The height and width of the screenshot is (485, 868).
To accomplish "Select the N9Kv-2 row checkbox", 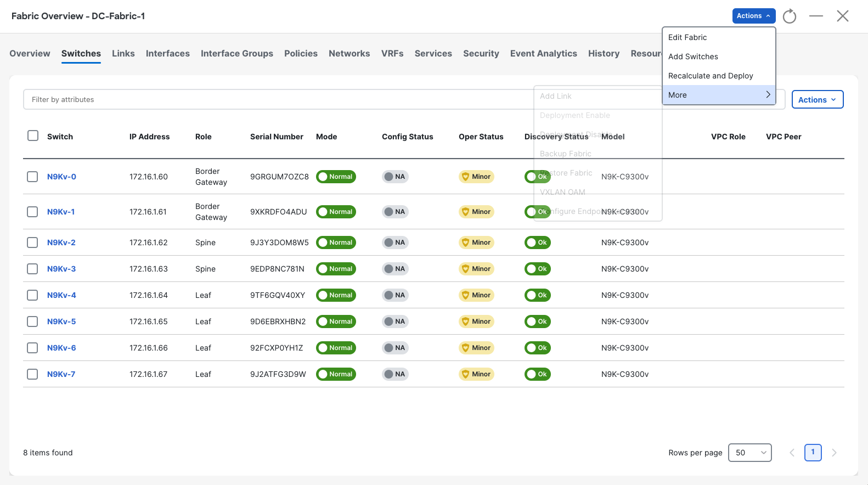I will [x=32, y=243].
